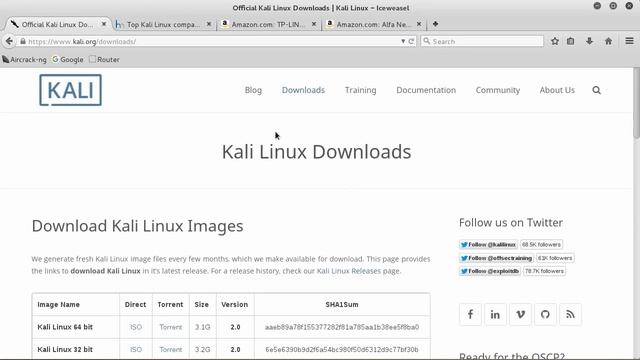Download the Kali Linux 32 bit ISO
This screenshot has width=640, height=360.
(x=136, y=349)
